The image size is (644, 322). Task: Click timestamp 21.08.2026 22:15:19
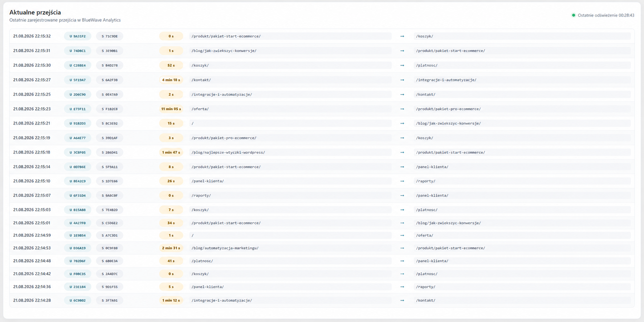click(32, 138)
